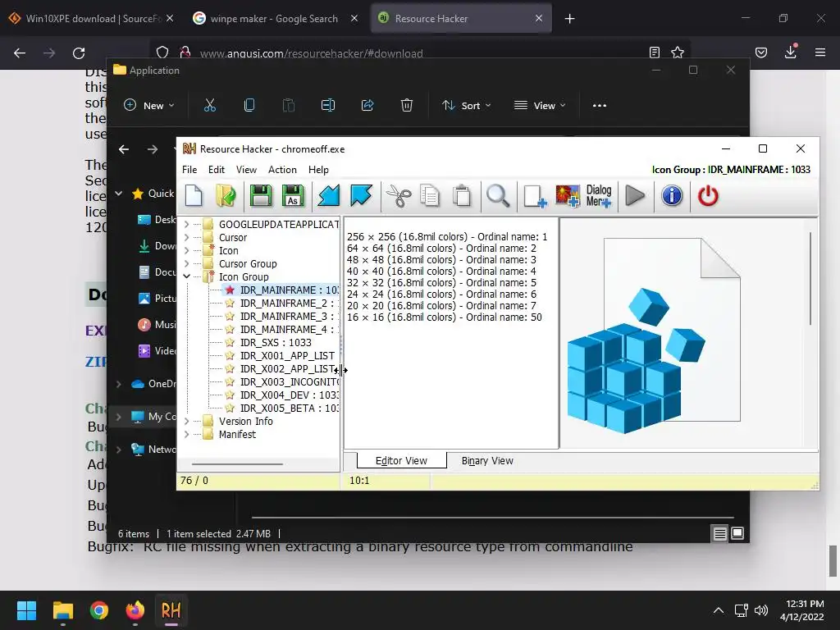Click the red power exit icon
Viewport: 840px width, 630px height.
pos(708,196)
